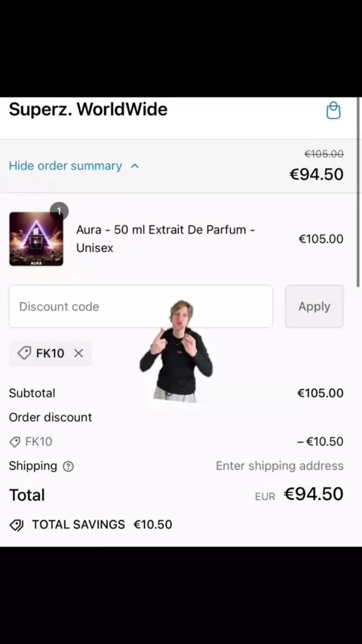Click the Enter shipping address text
Screen dimensions: 362x644
(279, 466)
